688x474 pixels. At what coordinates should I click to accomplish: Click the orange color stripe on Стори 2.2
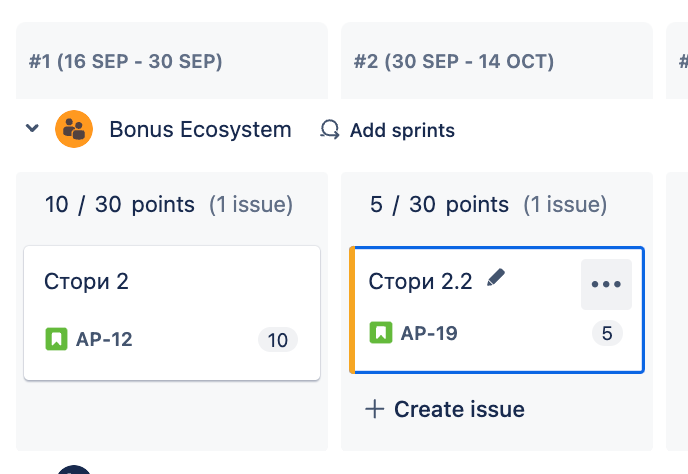(352, 310)
